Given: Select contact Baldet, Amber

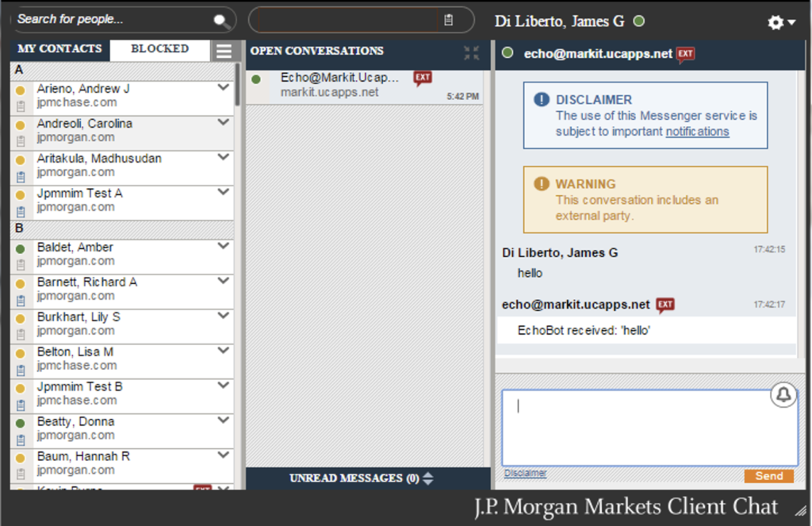Looking at the screenshot, I should click(122, 257).
